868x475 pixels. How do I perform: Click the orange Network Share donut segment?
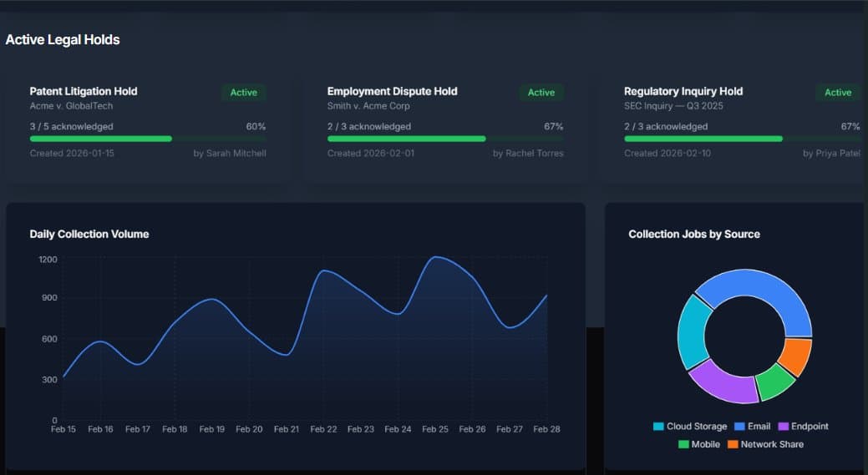[x=796, y=356]
